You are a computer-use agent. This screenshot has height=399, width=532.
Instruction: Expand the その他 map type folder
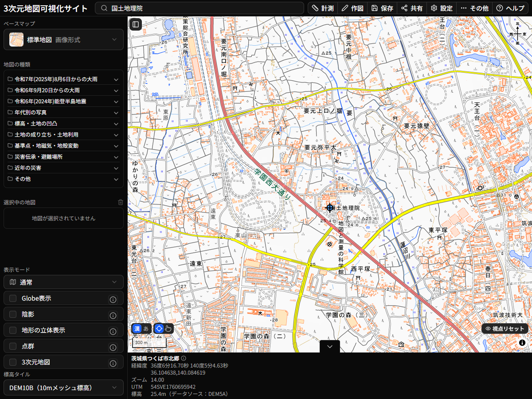(63, 179)
